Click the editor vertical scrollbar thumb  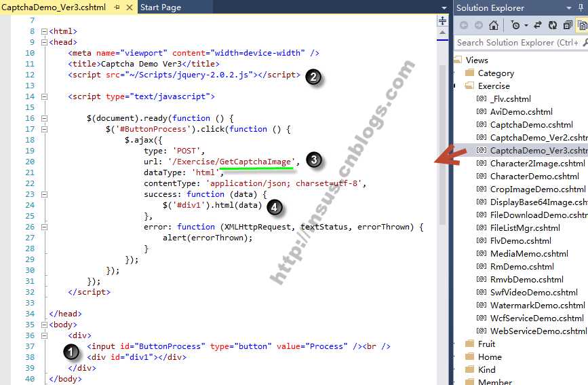[442, 145]
